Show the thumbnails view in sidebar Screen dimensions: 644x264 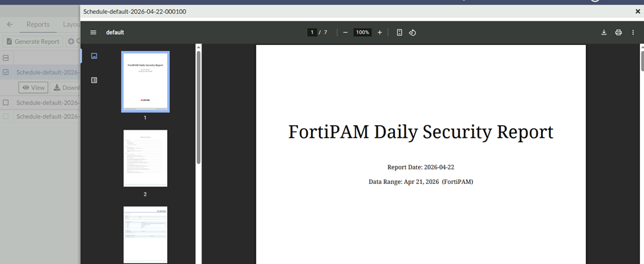coord(94,56)
